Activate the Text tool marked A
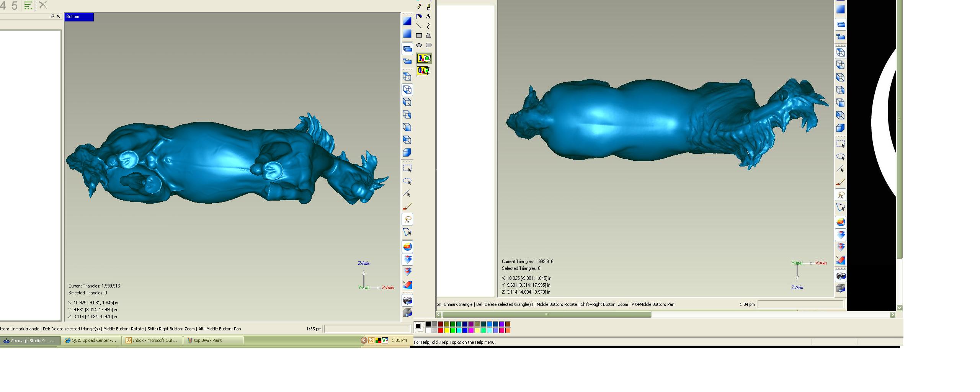 (428, 16)
